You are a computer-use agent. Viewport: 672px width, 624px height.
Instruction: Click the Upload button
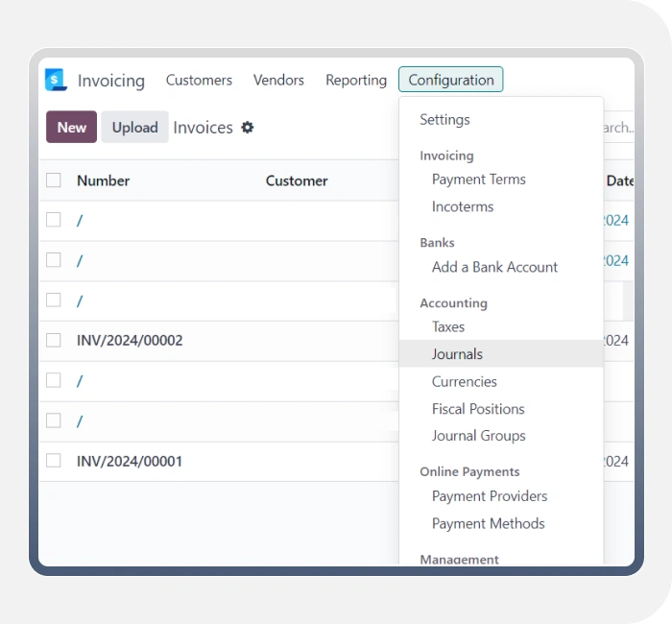[x=135, y=127]
